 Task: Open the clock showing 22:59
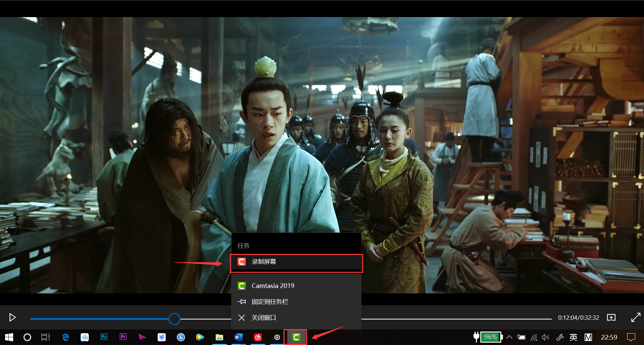[609, 337]
